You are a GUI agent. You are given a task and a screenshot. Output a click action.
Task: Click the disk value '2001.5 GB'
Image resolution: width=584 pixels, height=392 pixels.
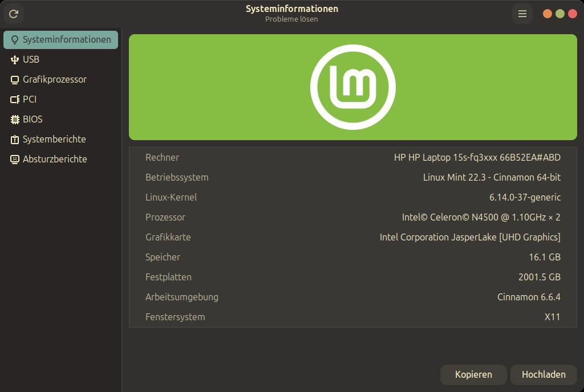coord(540,277)
